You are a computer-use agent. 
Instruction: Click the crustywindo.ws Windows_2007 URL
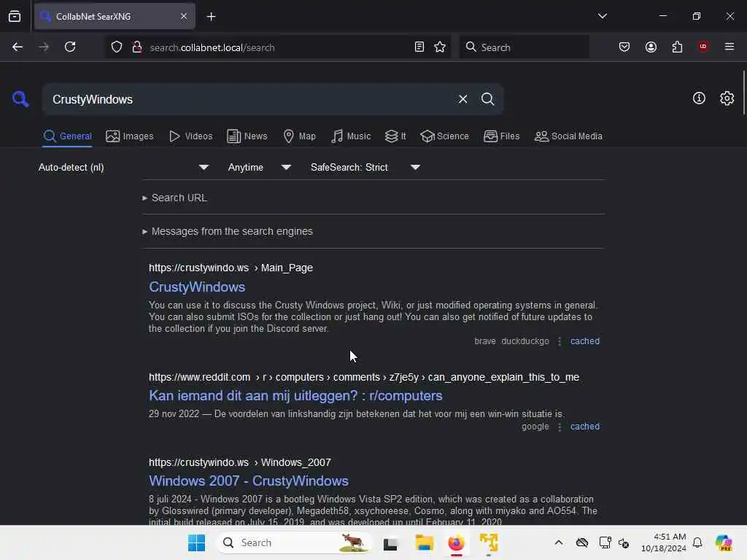click(x=239, y=462)
